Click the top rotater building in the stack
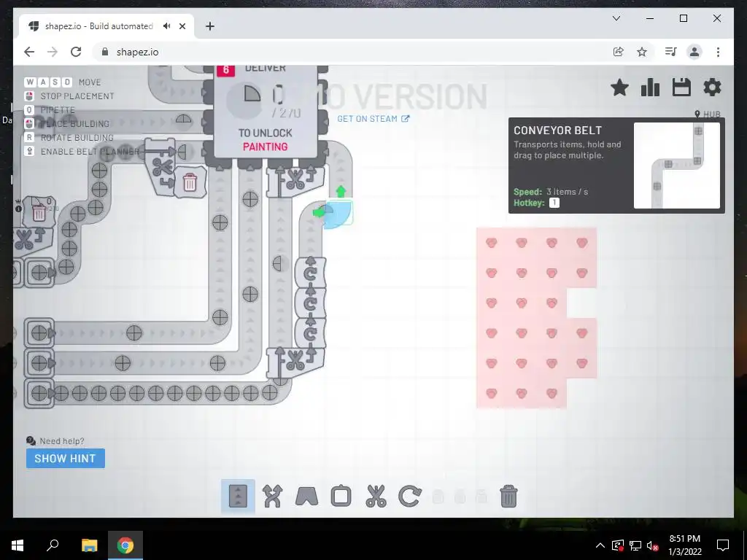This screenshot has width=747, height=560. coord(310,272)
